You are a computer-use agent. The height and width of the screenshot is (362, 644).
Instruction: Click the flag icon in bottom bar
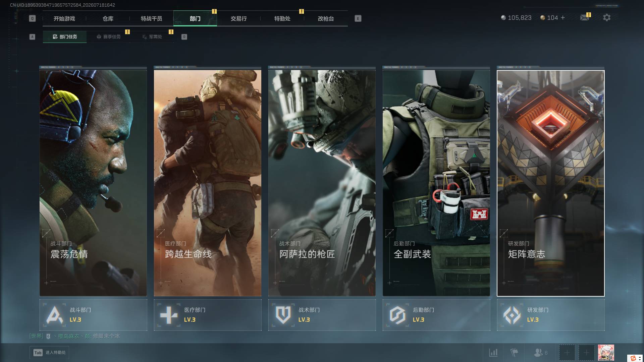coord(514,353)
